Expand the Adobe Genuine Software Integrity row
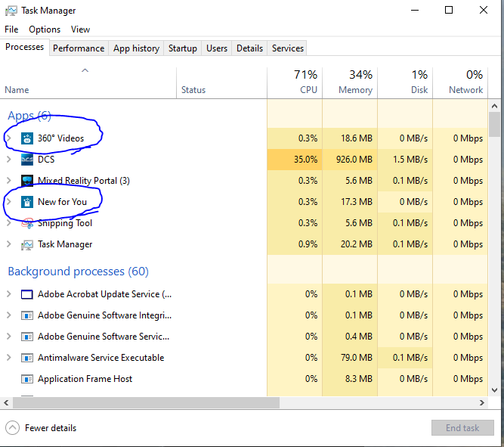This screenshot has height=447, width=504. 9,315
